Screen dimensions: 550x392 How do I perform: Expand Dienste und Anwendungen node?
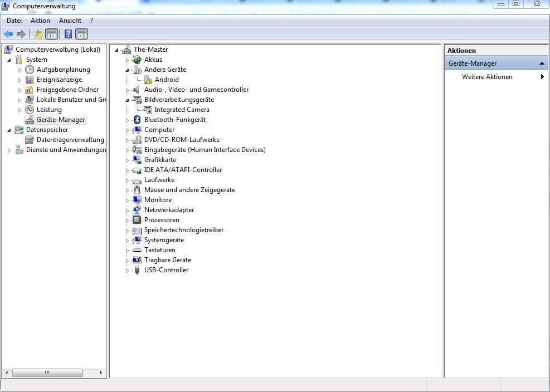9,150
